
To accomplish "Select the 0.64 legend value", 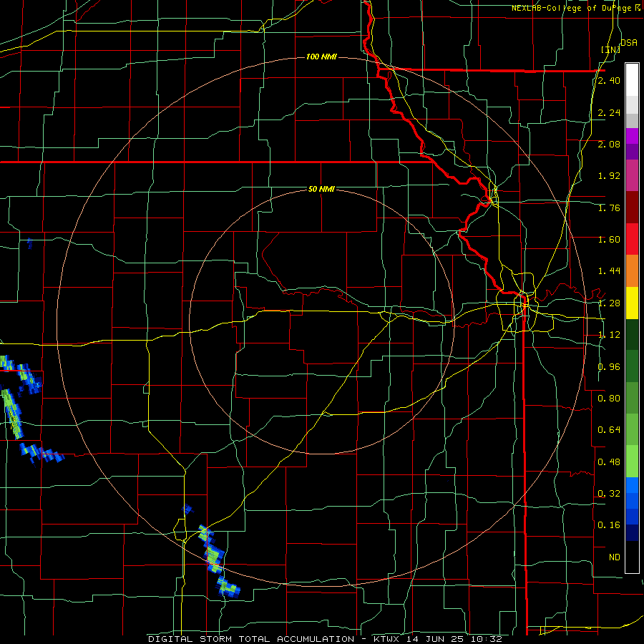I will pos(609,430).
